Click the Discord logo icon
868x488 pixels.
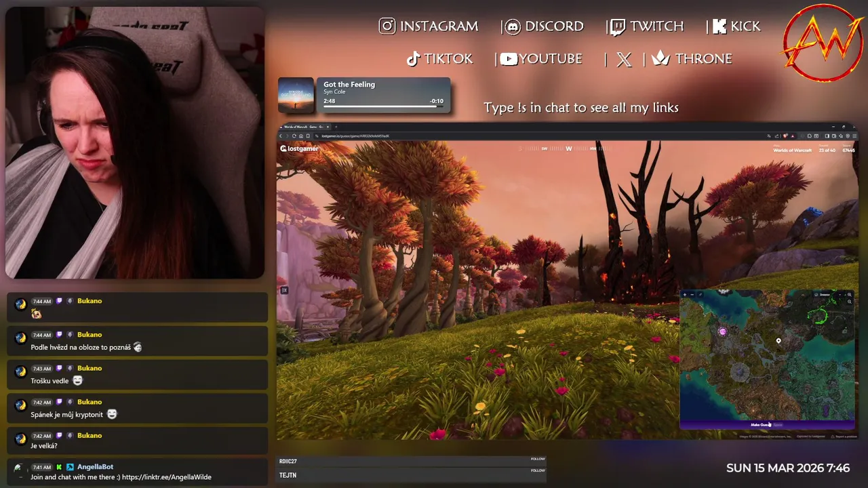click(513, 27)
